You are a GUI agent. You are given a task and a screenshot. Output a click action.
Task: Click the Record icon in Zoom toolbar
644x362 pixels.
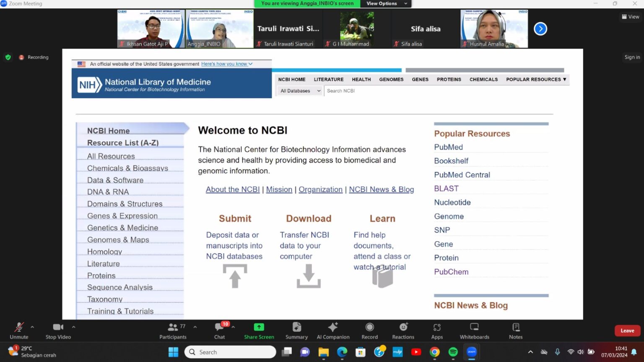[x=369, y=327]
